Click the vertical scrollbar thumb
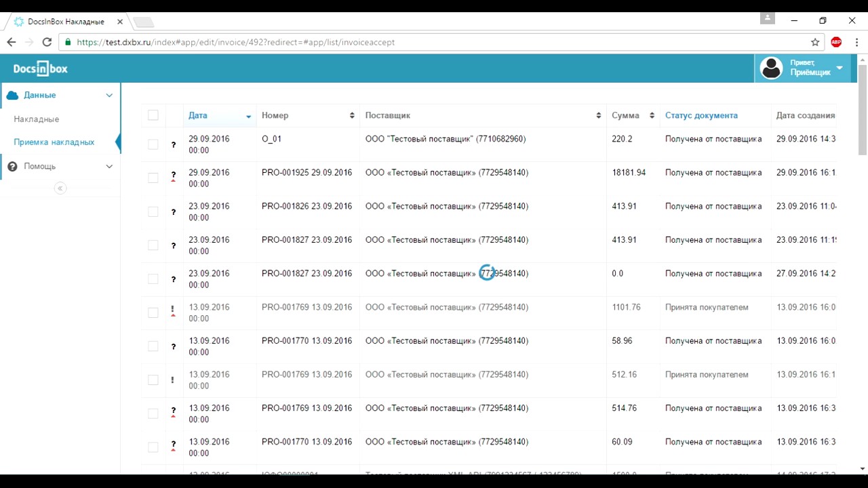 pos(863,110)
